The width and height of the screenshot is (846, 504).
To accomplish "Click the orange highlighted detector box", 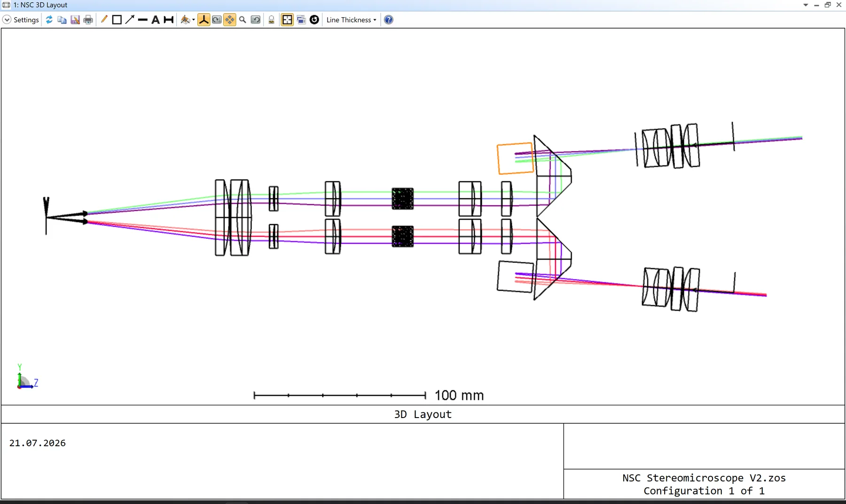I will click(515, 158).
